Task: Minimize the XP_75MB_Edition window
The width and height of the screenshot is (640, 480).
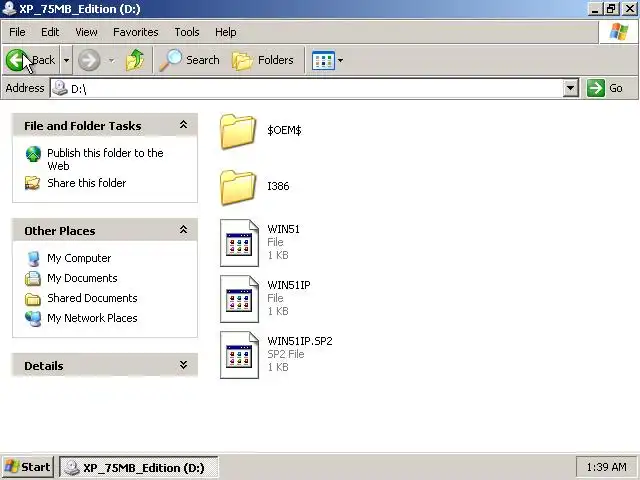Action: (x=595, y=9)
